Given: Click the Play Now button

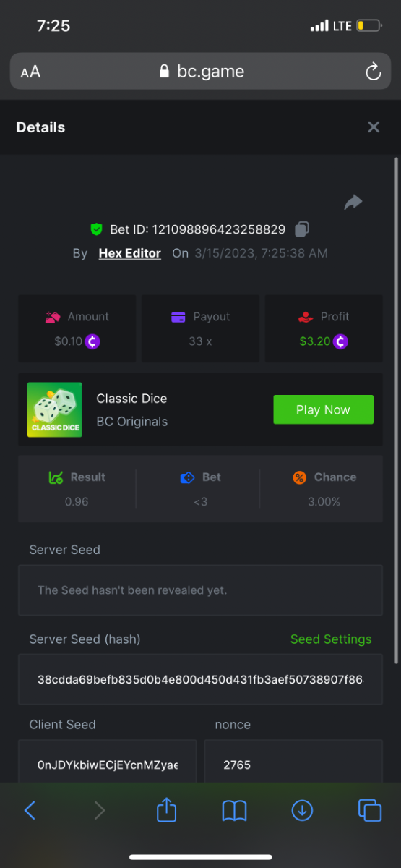Looking at the screenshot, I should click(323, 409).
